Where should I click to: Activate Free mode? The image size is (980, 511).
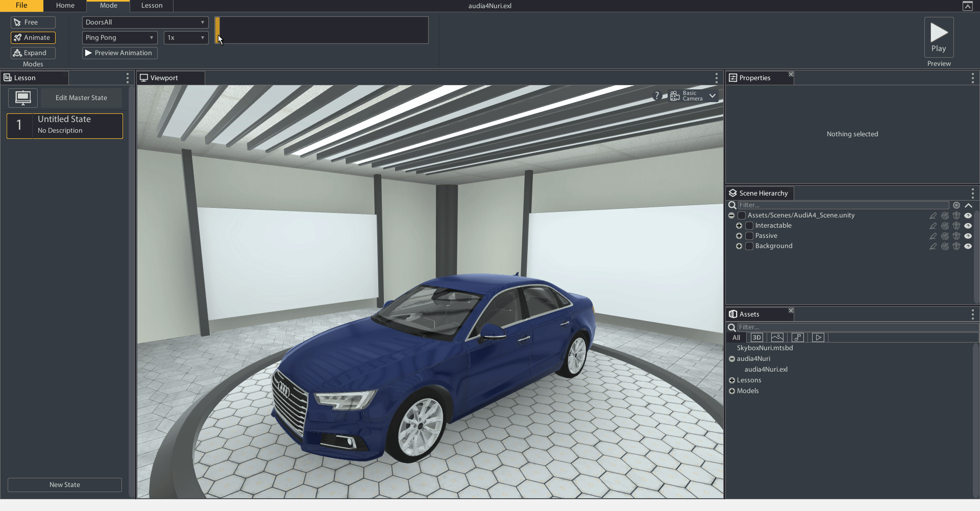(x=33, y=22)
